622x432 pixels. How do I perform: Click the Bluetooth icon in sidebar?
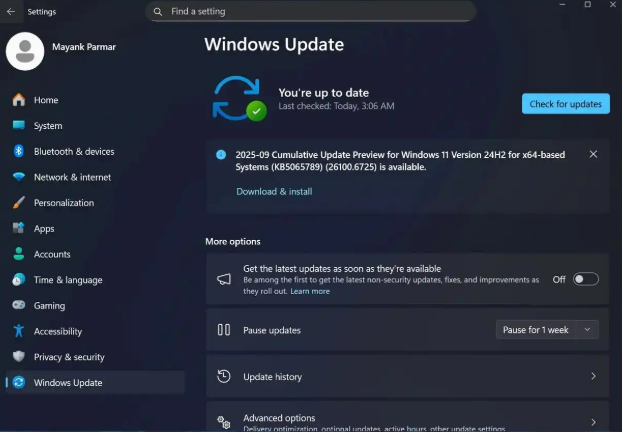click(x=19, y=151)
